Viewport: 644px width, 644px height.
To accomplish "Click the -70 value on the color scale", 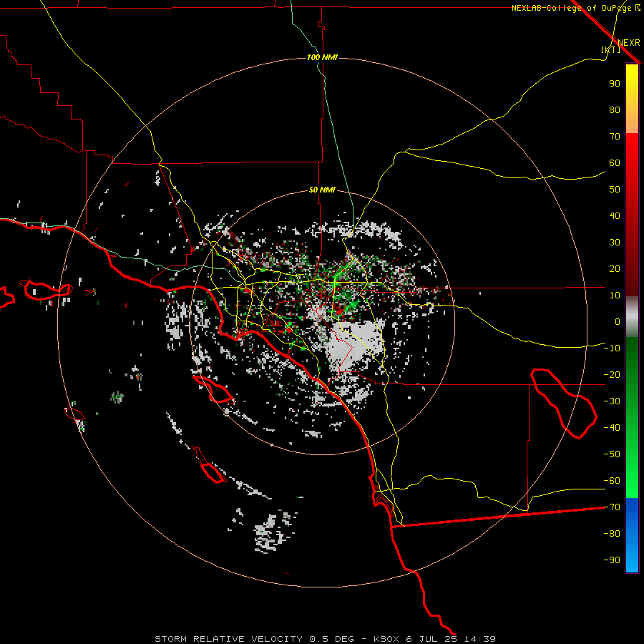I will (612, 507).
